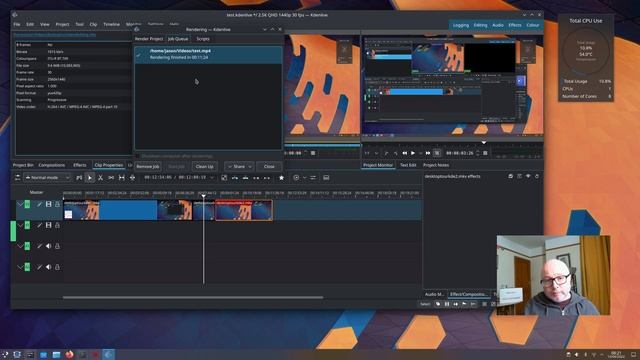Play the project monitor

point(413,153)
